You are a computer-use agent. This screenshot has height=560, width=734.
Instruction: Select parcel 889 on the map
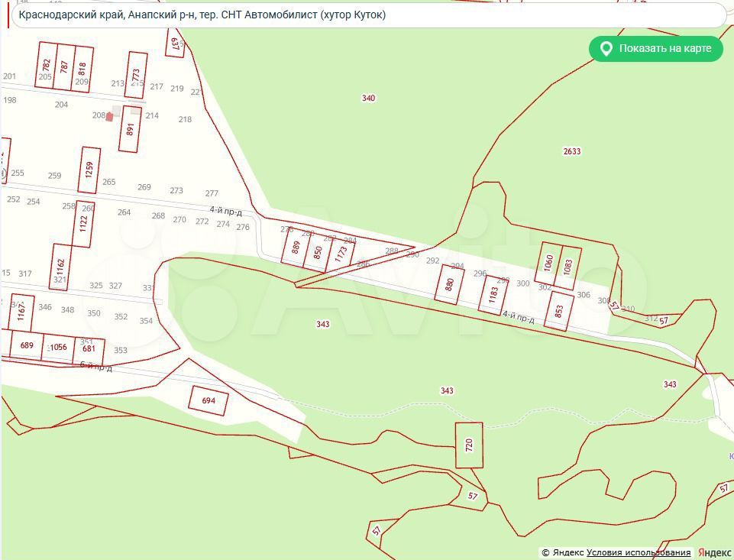coord(296,248)
